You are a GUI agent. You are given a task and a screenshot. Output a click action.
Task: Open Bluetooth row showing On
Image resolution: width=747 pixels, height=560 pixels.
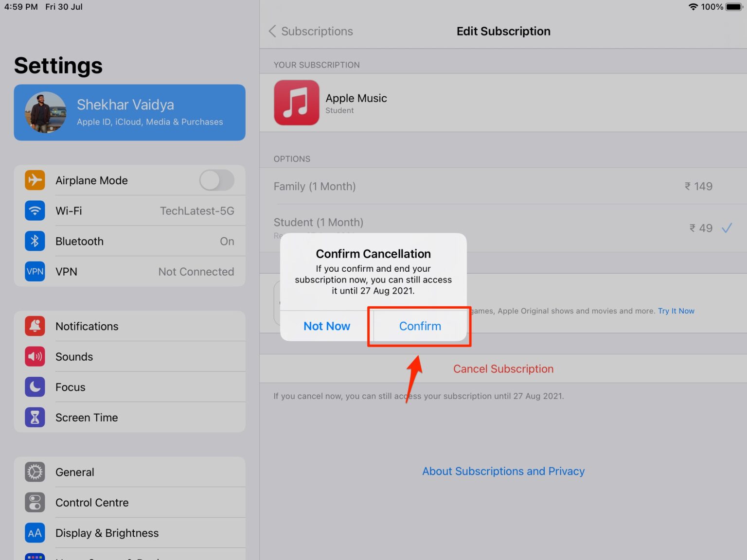[x=129, y=241]
